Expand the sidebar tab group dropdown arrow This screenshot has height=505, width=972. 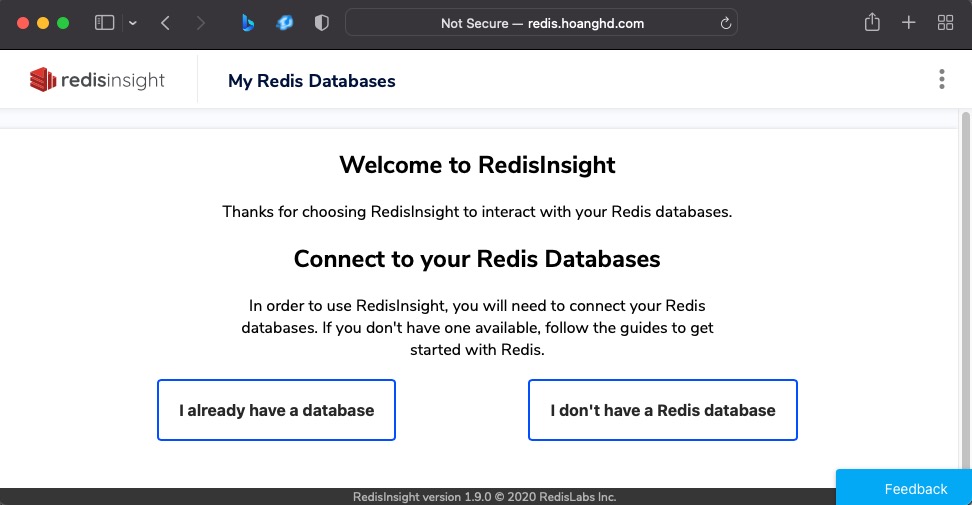pyautogui.click(x=133, y=23)
